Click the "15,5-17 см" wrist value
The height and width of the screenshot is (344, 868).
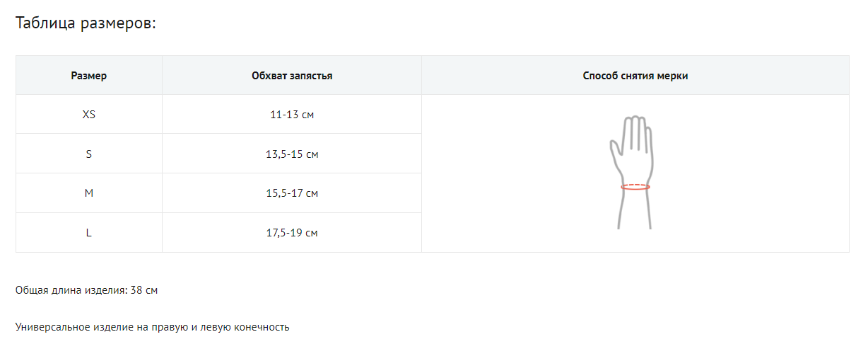pos(292,193)
